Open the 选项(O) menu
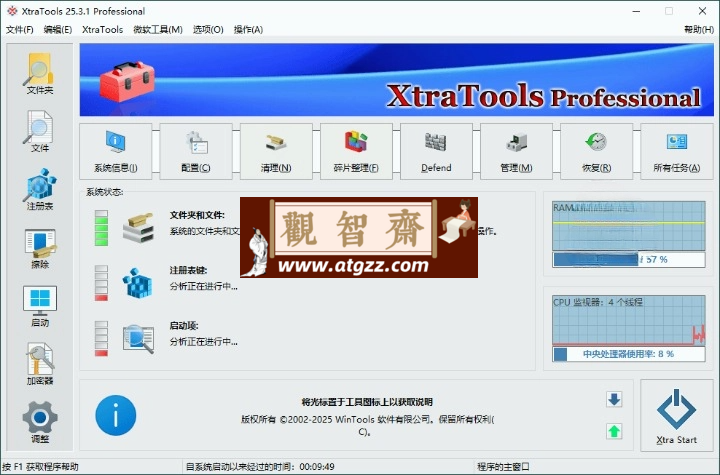The width and height of the screenshot is (720, 475). click(208, 29)
